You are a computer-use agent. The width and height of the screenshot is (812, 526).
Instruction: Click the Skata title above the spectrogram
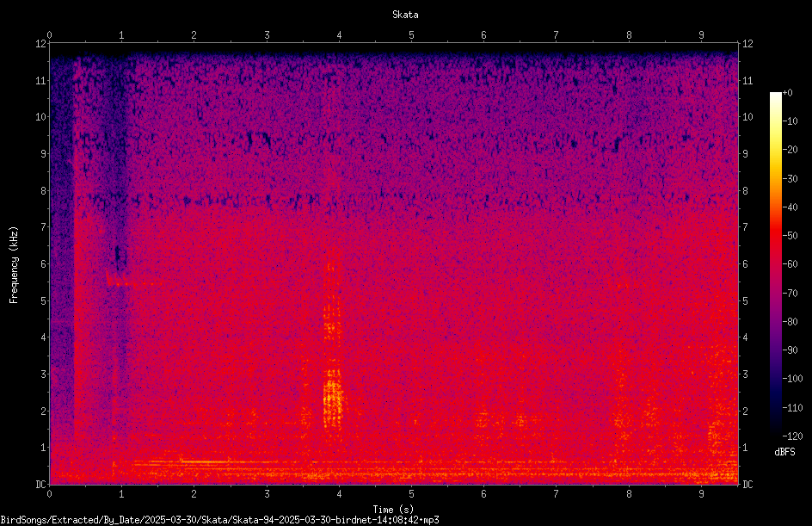tap(405, 15)
